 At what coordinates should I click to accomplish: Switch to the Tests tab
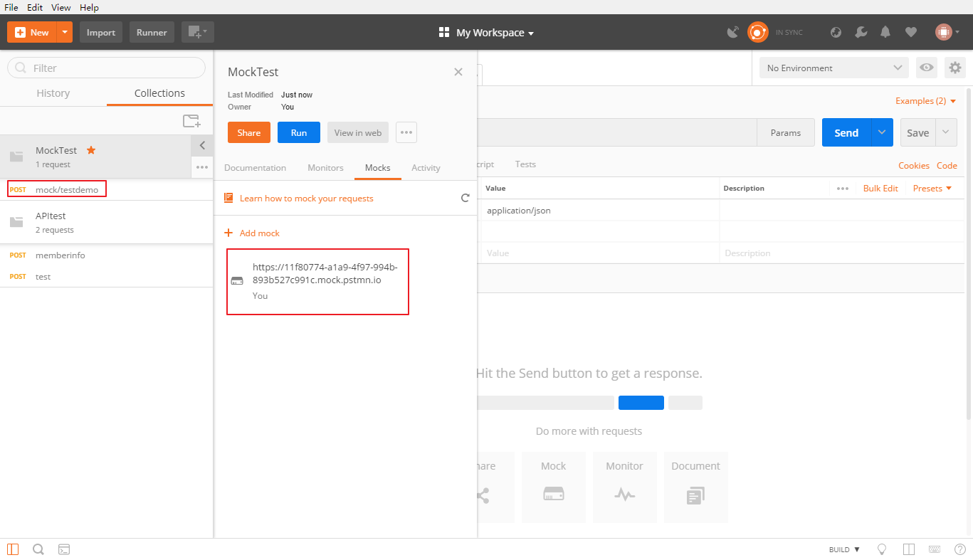click(525, 164)
